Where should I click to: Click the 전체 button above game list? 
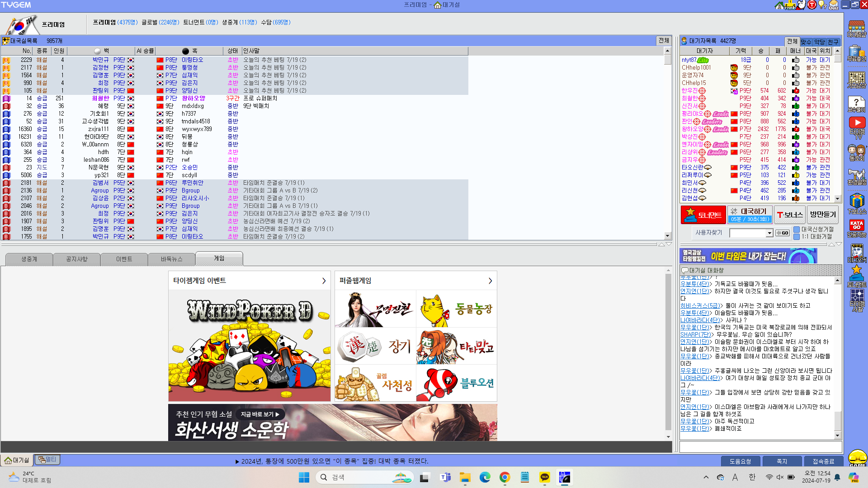click(664, 41)
